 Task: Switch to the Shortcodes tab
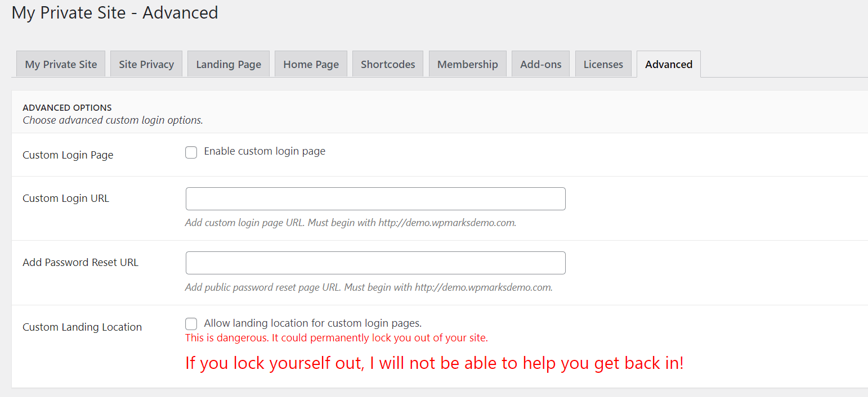point(387,64)
